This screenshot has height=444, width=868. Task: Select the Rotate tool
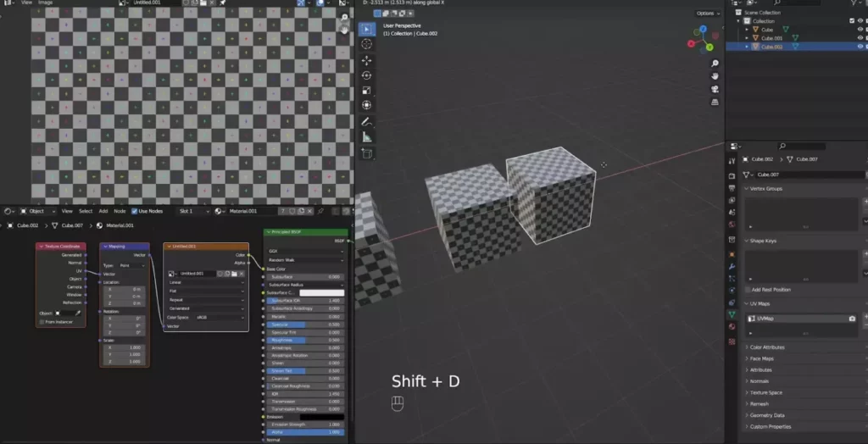(367, 75)
